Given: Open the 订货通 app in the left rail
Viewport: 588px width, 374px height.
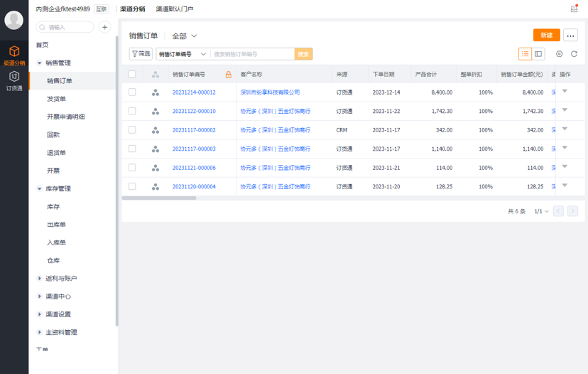Looking at the screenshot, I should point(14,80).
